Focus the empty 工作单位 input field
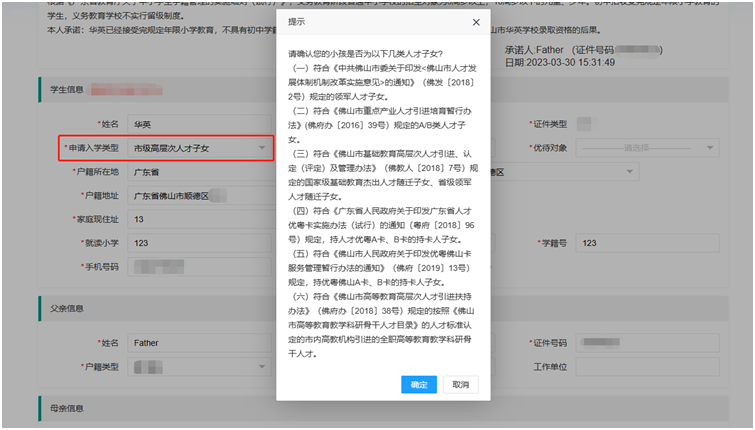The width and height of the screenshot is (755, 430). 648,367
